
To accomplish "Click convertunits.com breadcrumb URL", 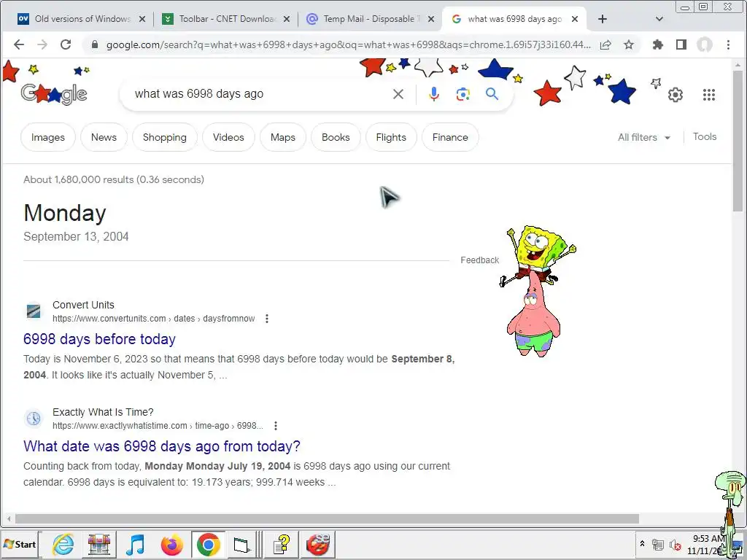I will tap(153, 319).
